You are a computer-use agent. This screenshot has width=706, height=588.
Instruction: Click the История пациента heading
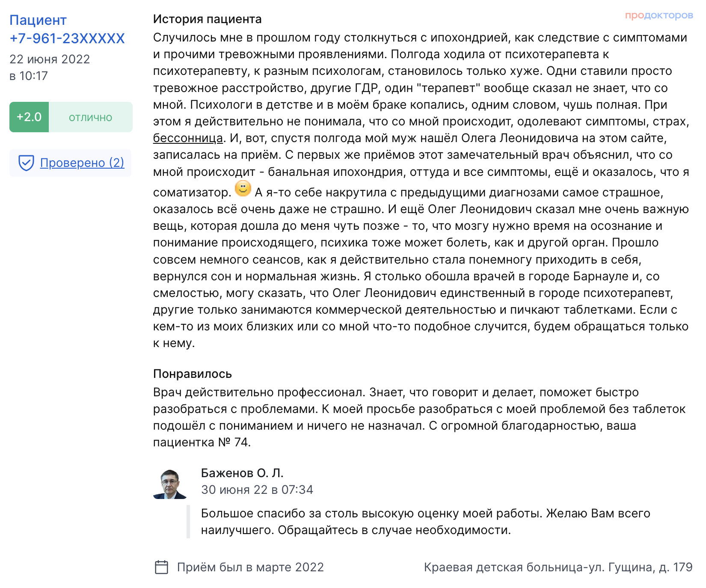pos(208,19)
